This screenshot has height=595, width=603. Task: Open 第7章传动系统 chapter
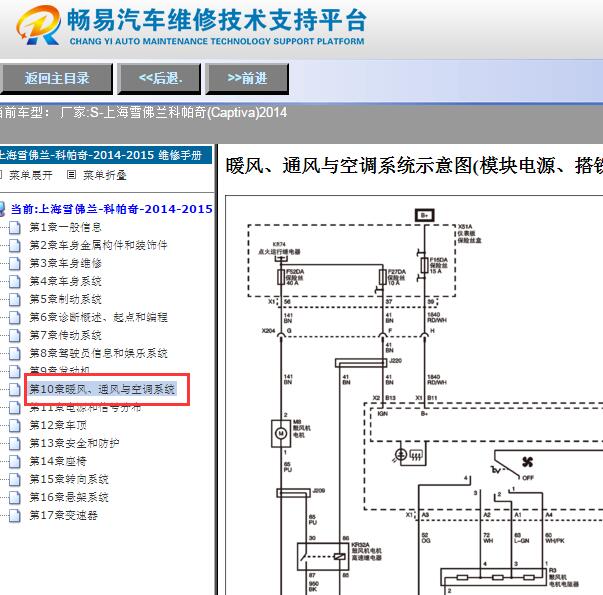tap(65, 335)
